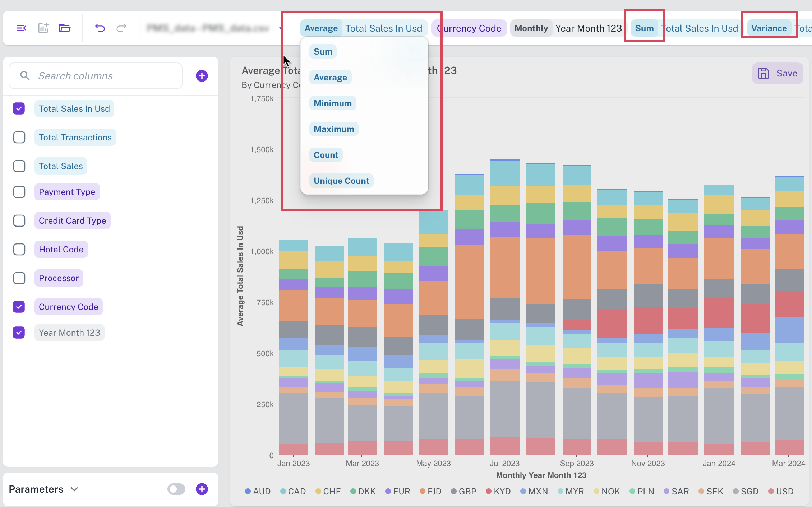
Task: Enable the Payment Type checkbox
Action: (19, 192)
